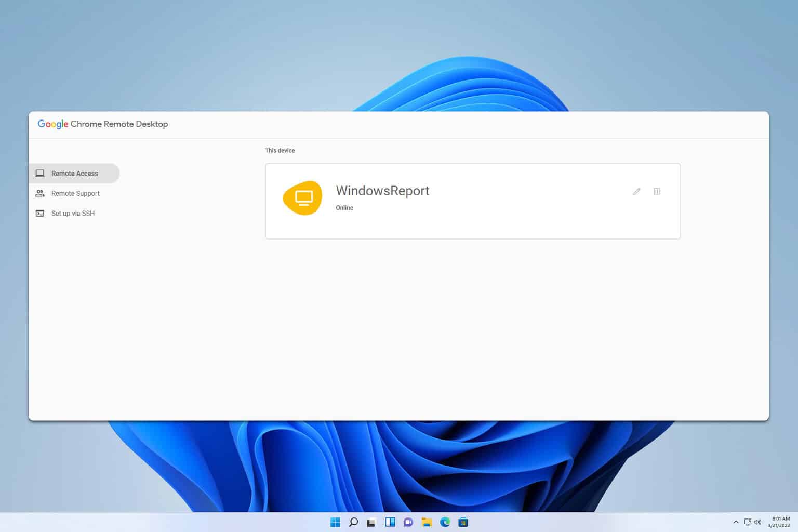Open taskbar Search

click(x=353, y=522)
